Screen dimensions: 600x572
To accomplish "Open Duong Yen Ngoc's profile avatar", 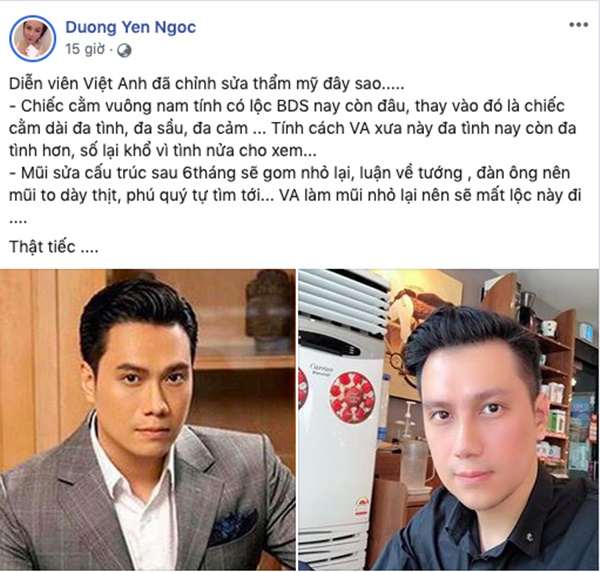I will click(33, 38).
